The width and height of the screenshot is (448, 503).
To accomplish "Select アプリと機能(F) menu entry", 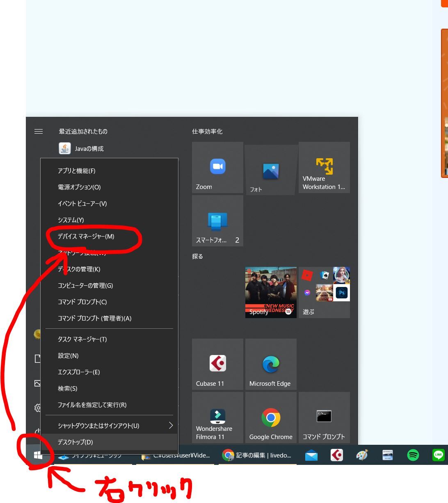I will (109, 171).
